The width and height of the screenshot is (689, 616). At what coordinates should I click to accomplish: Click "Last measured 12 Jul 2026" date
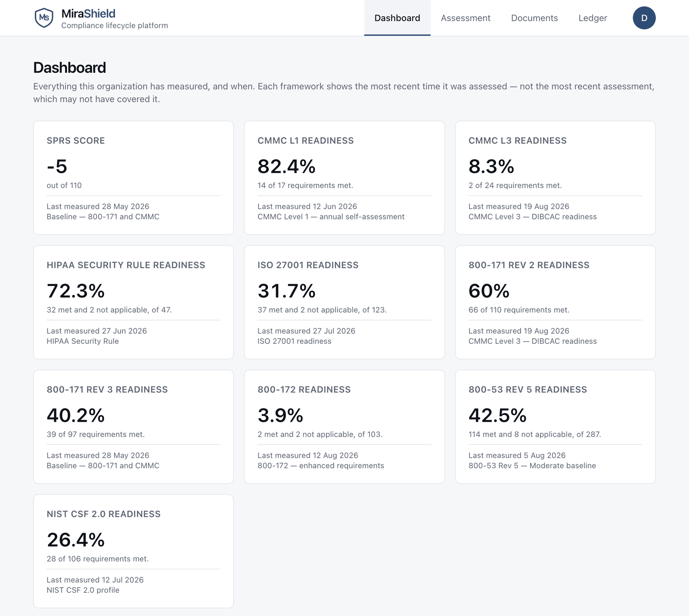[95, 580]
